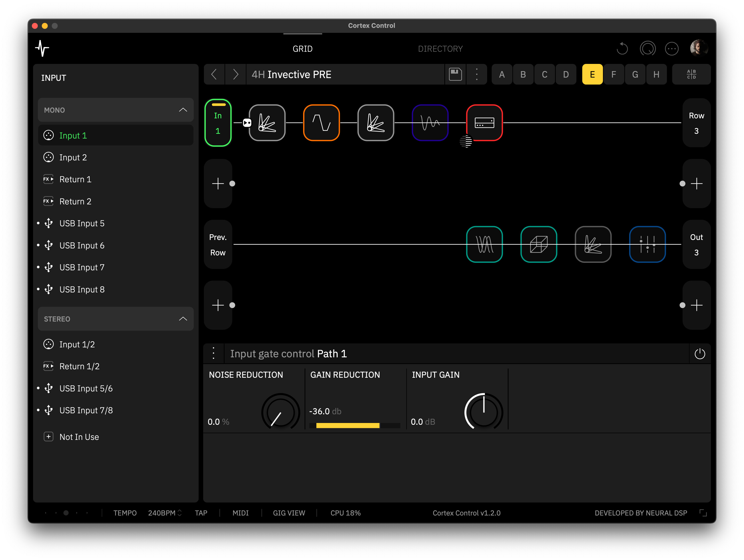
Task: Select scene D
Action: tap(566, 74)
